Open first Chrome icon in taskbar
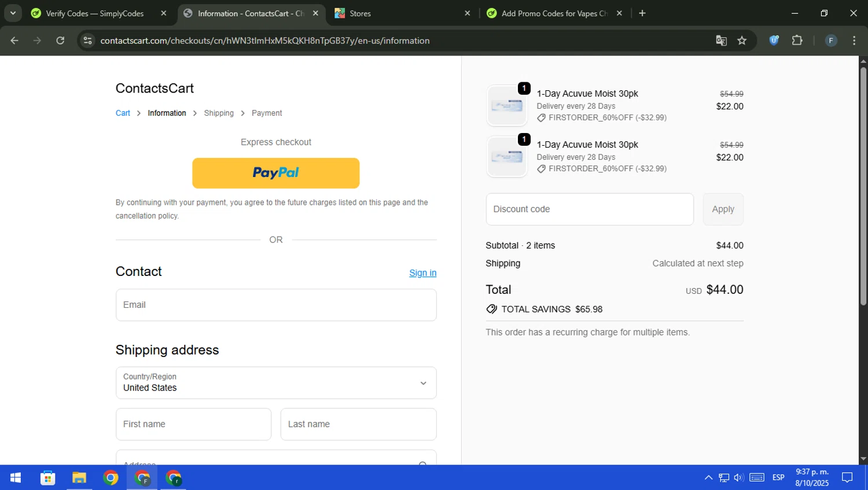The height and width of the screenshot is (490, 868). point(111,478)
